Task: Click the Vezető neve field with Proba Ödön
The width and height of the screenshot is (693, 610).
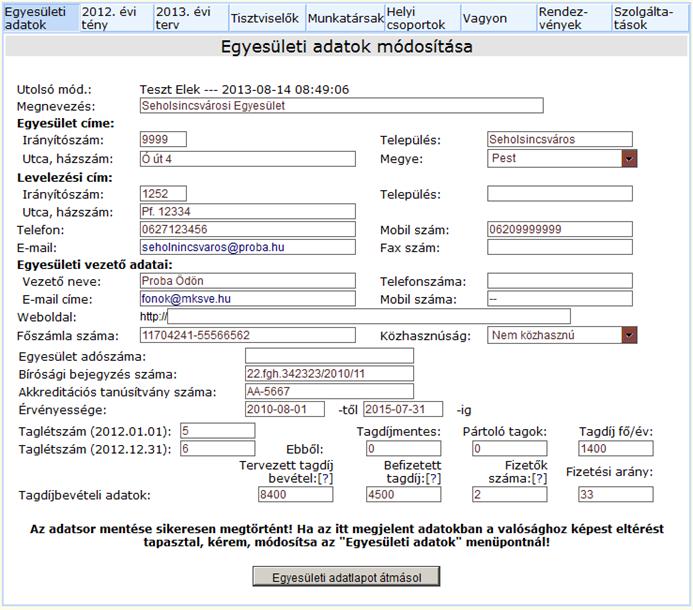Action: [x=248, y=281]
